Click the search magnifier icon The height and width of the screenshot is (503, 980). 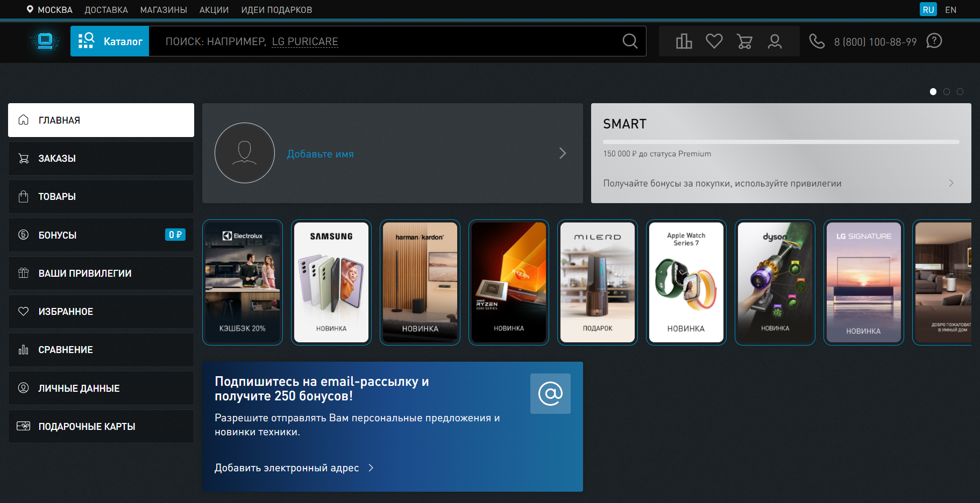pyautogui.click(x=630, y=41)
